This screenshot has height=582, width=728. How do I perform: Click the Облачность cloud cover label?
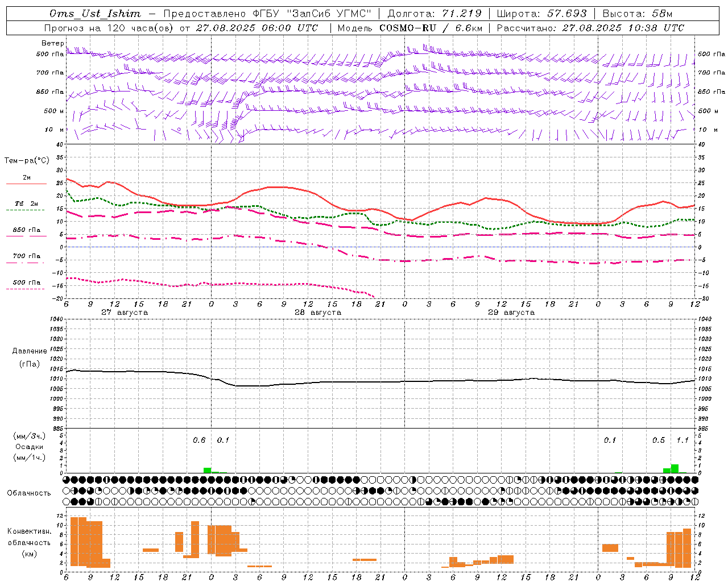pos(28,493)
